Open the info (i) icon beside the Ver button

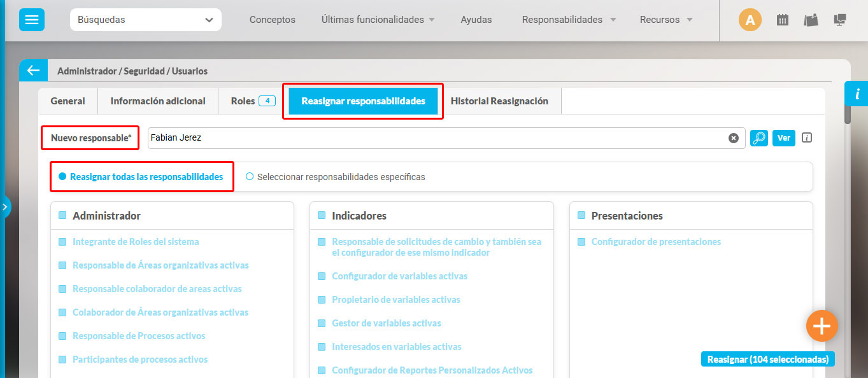[x=807, y=137]
